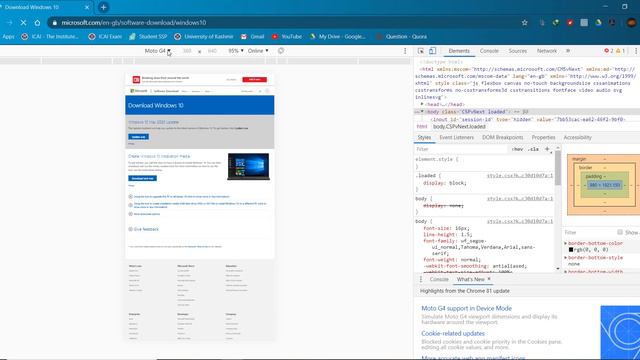Click the rgb(0, 0, 0) color swatch
The height and width of the screenshot is (360, 640).
(571, 250)
